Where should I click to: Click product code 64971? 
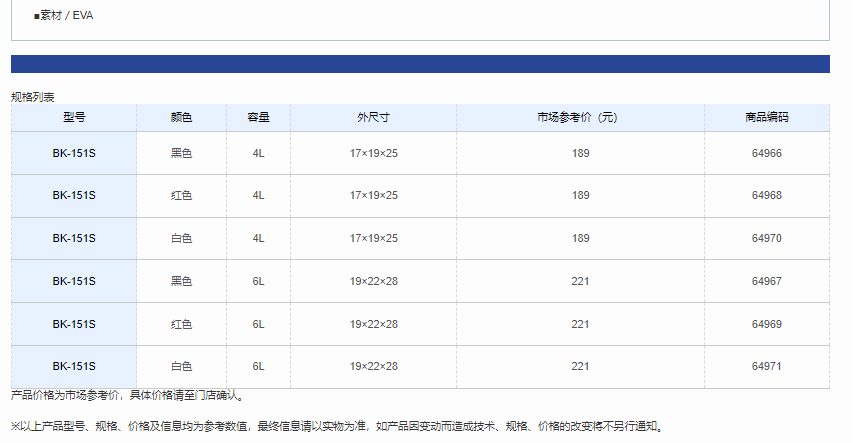(767, 366)
